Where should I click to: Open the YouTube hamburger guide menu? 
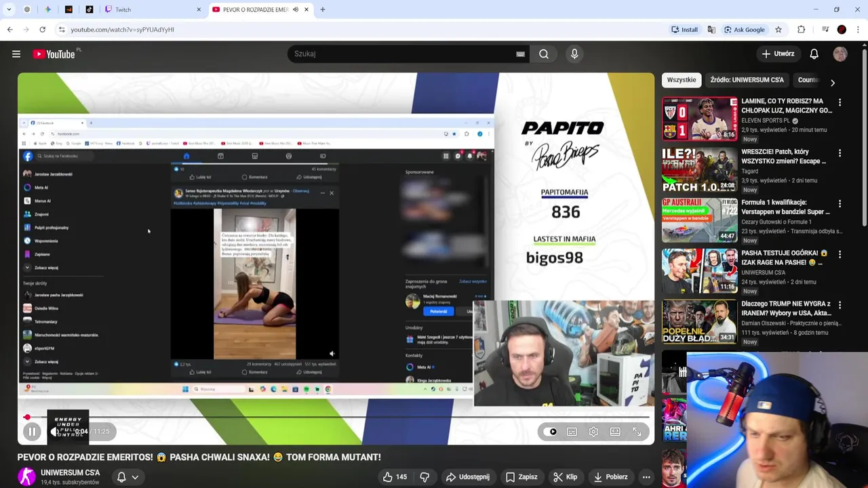click(16, 54)
